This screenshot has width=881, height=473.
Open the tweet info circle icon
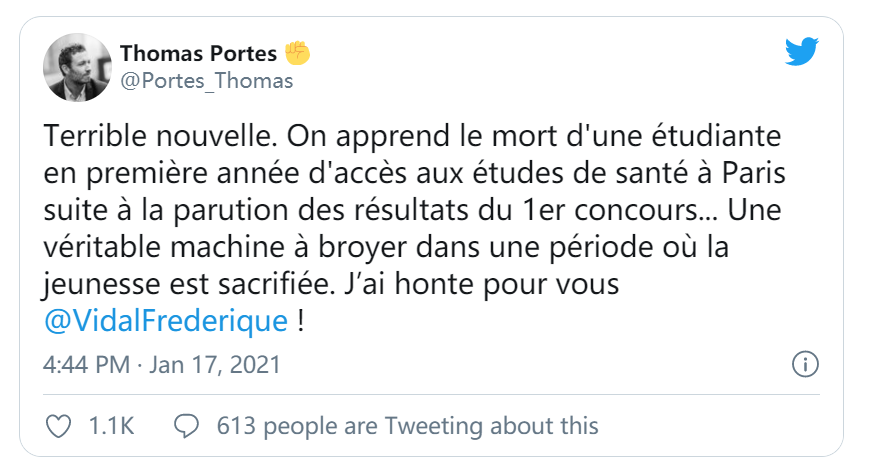[805, 364]
